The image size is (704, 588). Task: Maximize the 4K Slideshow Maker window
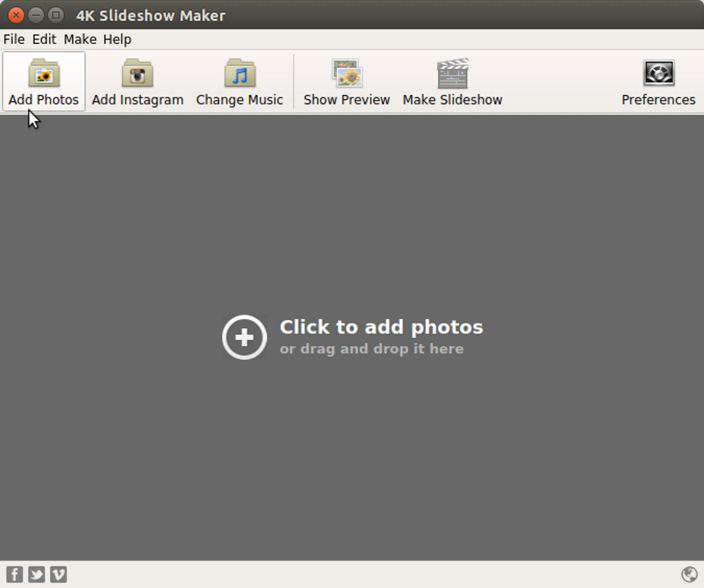coord(56,15)
